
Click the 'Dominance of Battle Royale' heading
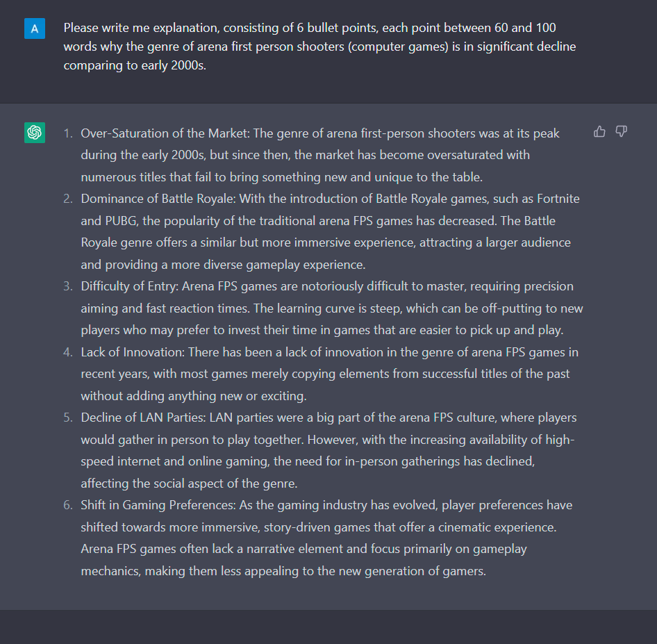(158, 199)
